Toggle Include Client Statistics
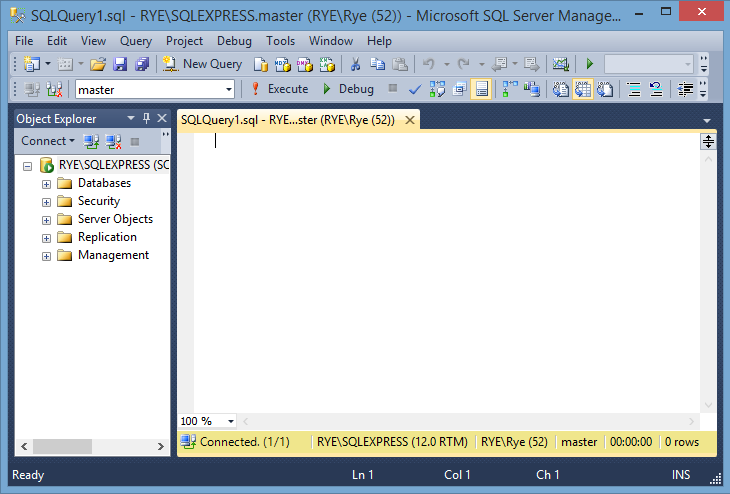This screenshot has width=730, height=494. 532,89
